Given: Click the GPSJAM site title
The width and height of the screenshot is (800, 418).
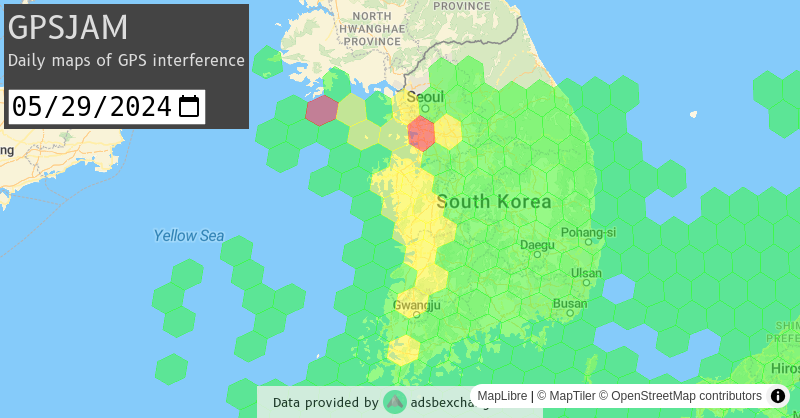Looking at the screenshot, I should [x=68, y=27].
